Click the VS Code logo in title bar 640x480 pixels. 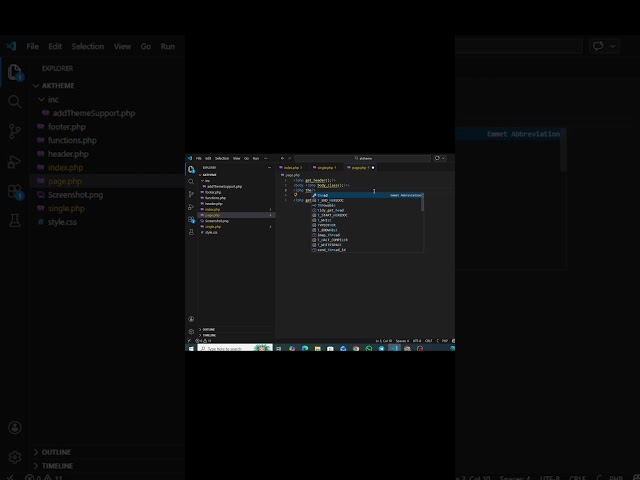click(x=190, y=158)
